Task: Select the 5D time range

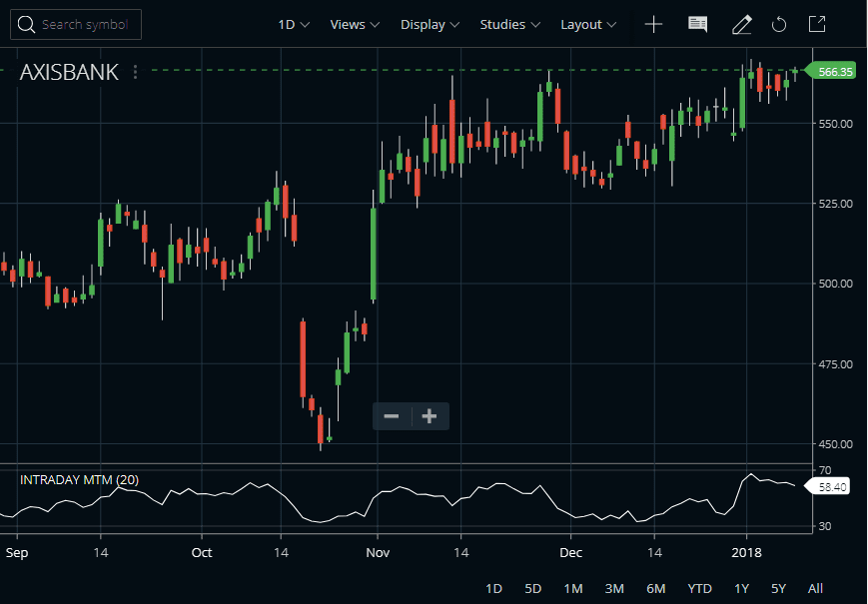Action: tap(532, 588)
